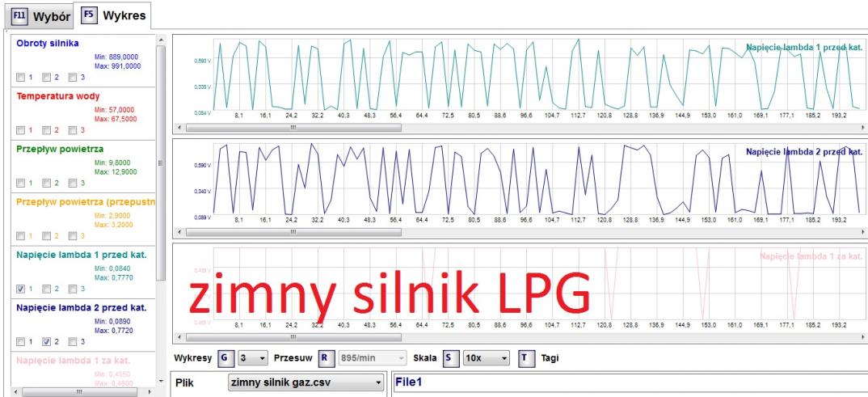Click the horizontal scrollbar thumb under lambda 1 chart

click(294, 128)
